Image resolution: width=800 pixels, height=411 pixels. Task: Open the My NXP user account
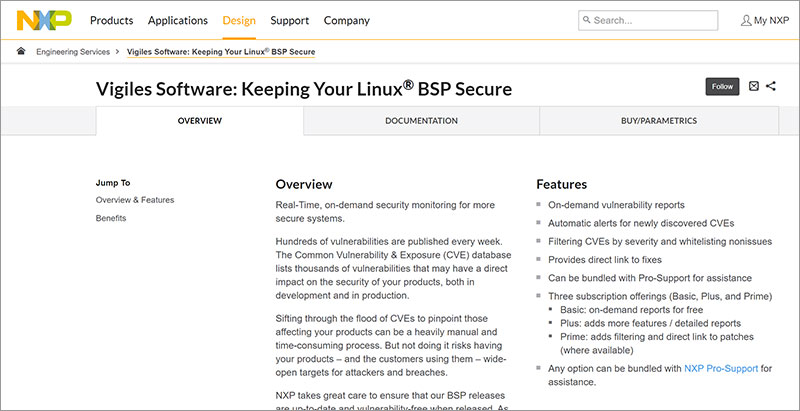(764, 20)
